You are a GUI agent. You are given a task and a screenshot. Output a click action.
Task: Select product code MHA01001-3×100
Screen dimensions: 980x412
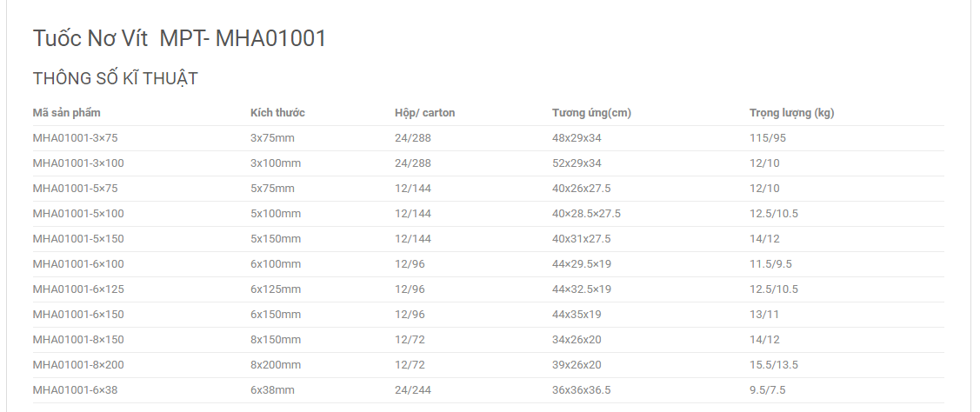[78, 163]
